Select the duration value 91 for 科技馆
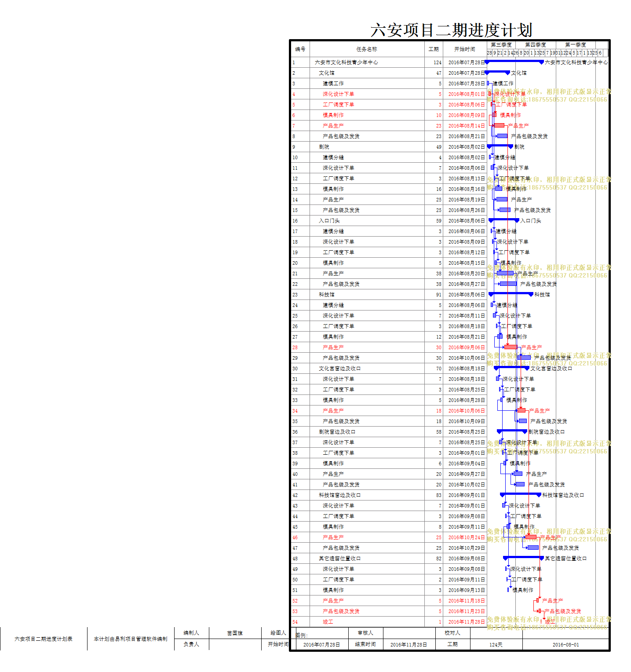The image size is (631, 672). 439,295
